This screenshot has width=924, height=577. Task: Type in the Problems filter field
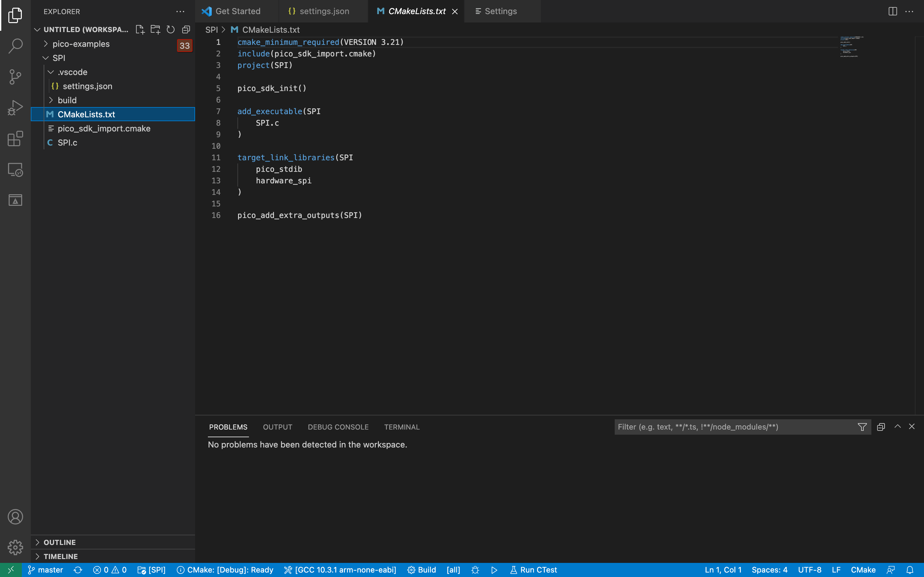point(725,427)
